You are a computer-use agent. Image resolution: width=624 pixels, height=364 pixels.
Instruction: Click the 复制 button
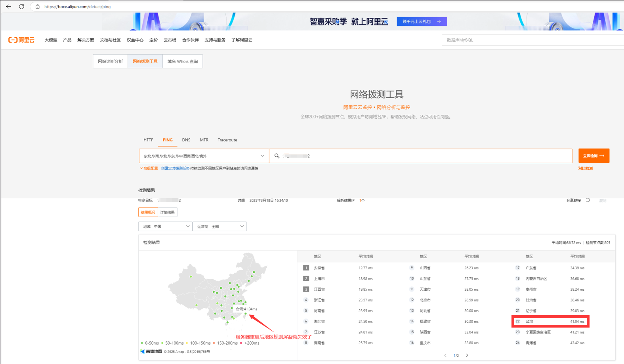pyautogui.click(x=603, y=201)
